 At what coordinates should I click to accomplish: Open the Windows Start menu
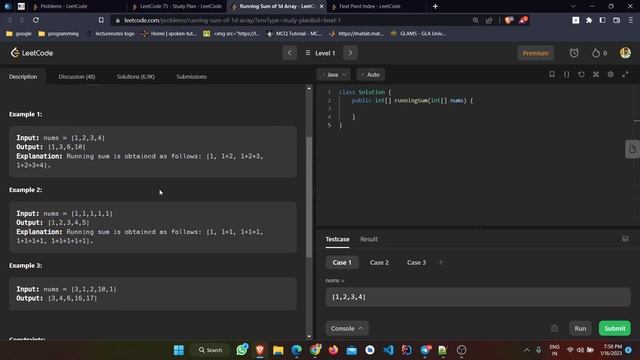pyautogui.click(x=179, y=350)
